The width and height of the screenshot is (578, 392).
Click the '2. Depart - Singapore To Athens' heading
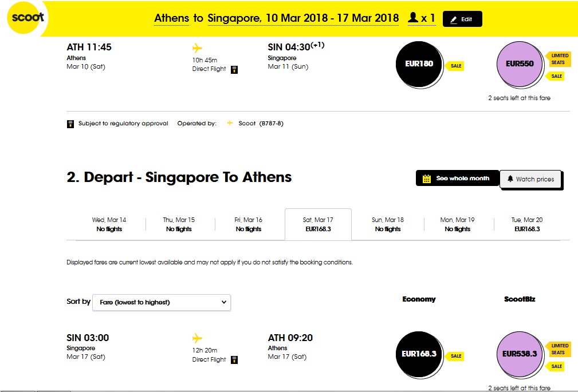tap(179, 177)
